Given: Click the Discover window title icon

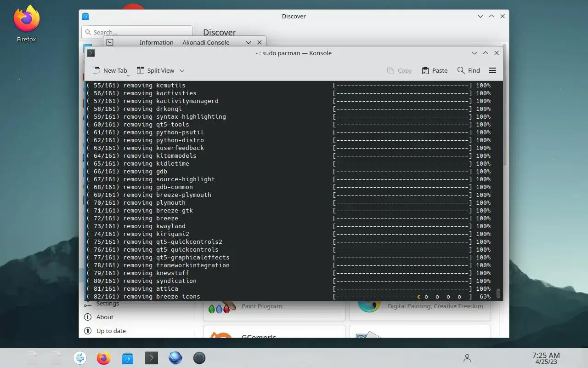Looking at the screenshot, I should point(85,16).
